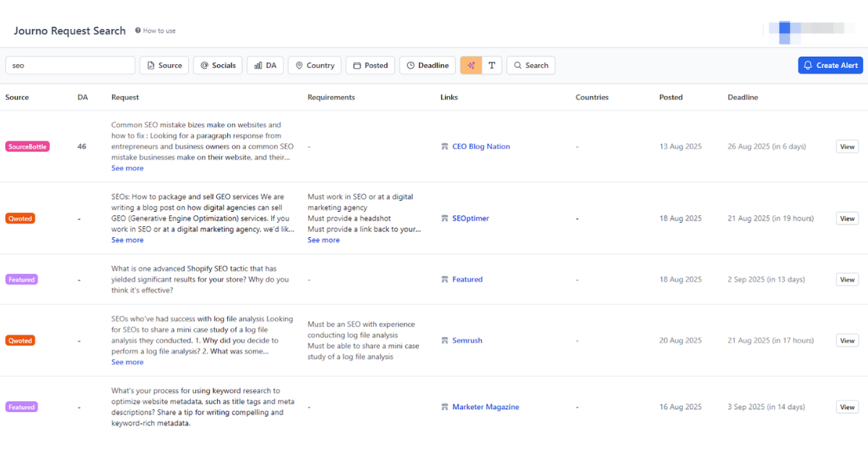View the Shopify SEO Featured request
Image resolution: width=868 pixels, height=454 pixels.
[x=847, y=279]
